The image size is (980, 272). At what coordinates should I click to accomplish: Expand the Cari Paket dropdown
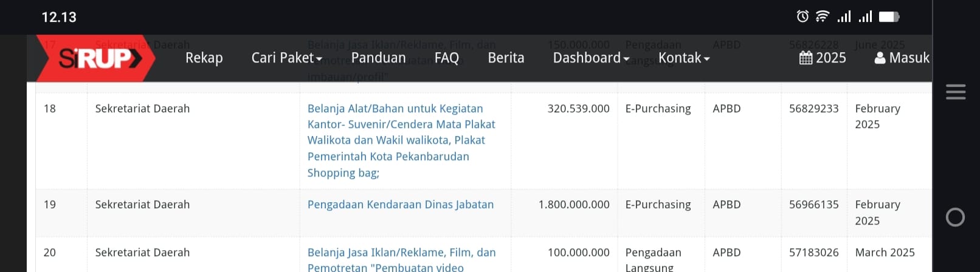point(286,58)
